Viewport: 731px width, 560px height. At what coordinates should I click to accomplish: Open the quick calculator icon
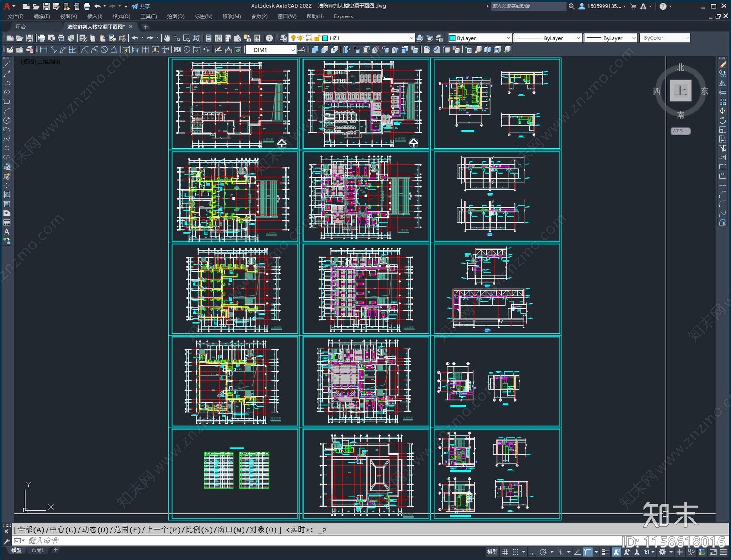[257, 38]
